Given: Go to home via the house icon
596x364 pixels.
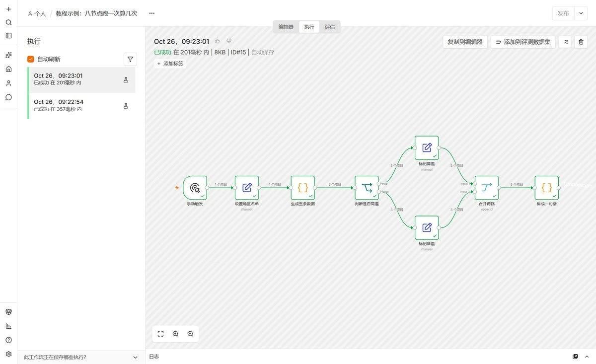Looking at the screenshot, I should [8, 69].
